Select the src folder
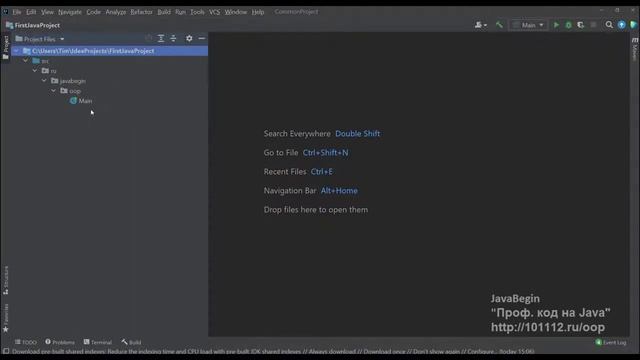Screen dimensions: 640x360 click(x=40, y=61)
